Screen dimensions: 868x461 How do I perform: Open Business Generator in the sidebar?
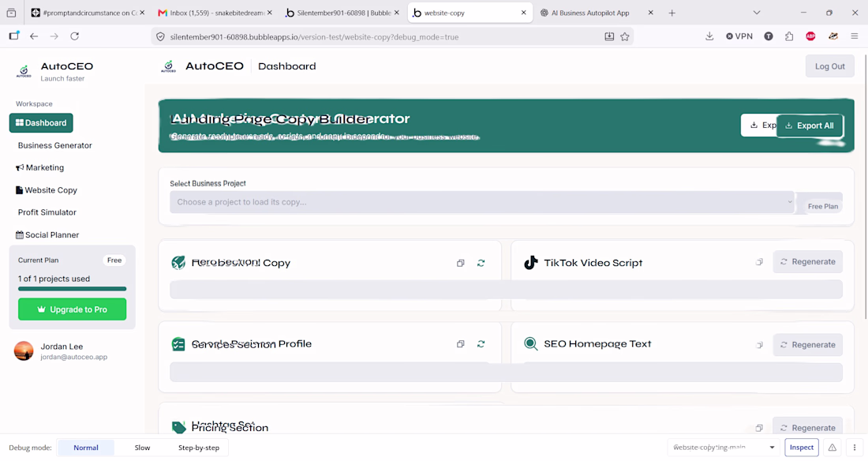click(54, 145)
